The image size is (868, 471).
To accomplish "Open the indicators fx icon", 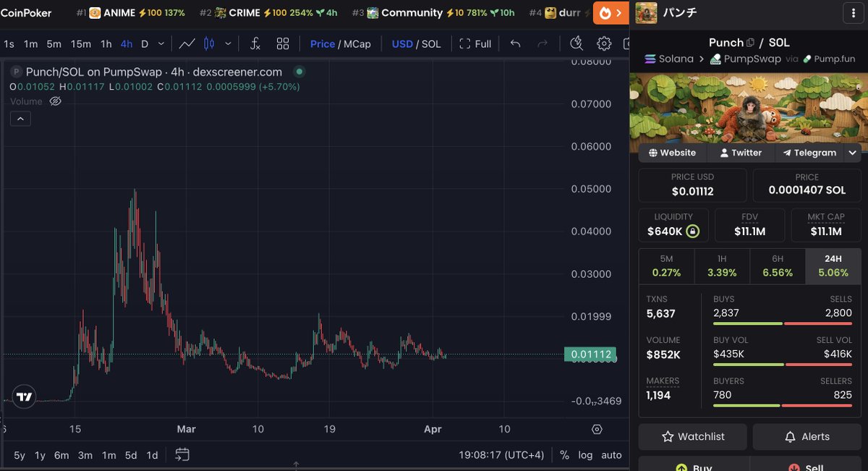I will pyautogui.click(x=255, y=44).
